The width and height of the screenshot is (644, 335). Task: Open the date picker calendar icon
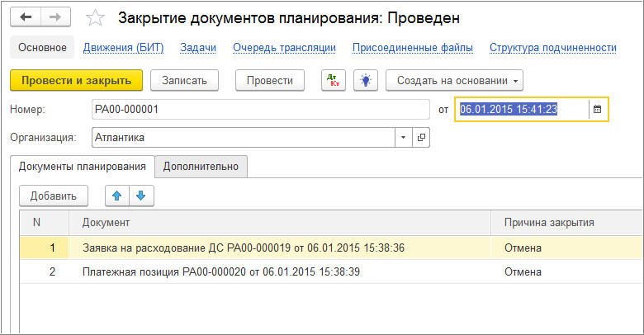(598, 109)
